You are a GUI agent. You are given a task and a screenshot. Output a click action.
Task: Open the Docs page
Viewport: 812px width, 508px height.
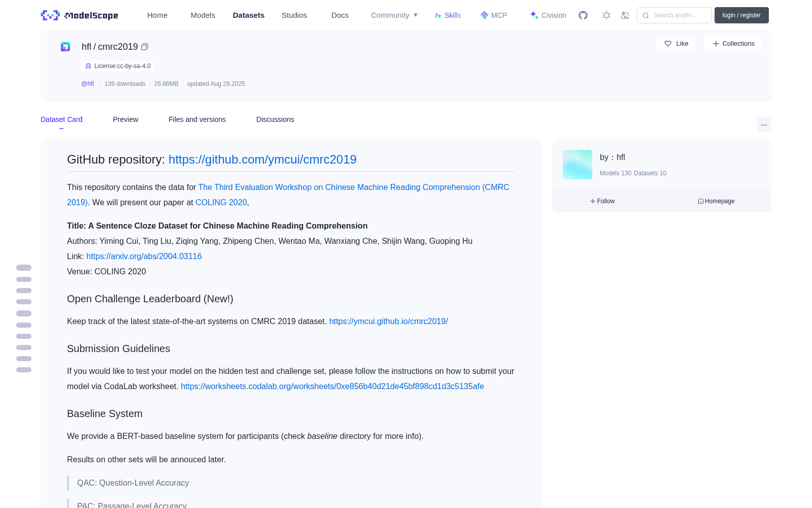click(340, 15)
